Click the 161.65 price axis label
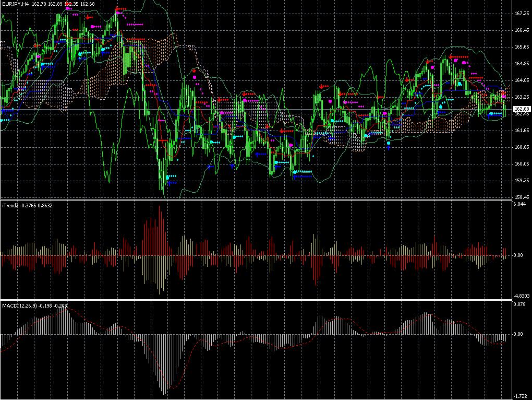Viewport: 532px width, 400px height. tap(522, 131)
